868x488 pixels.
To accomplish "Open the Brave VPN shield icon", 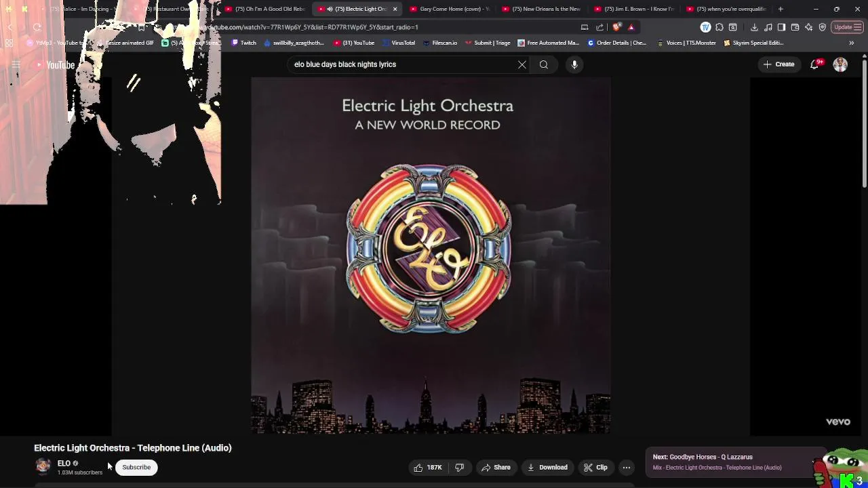I will tap(823, 27).
